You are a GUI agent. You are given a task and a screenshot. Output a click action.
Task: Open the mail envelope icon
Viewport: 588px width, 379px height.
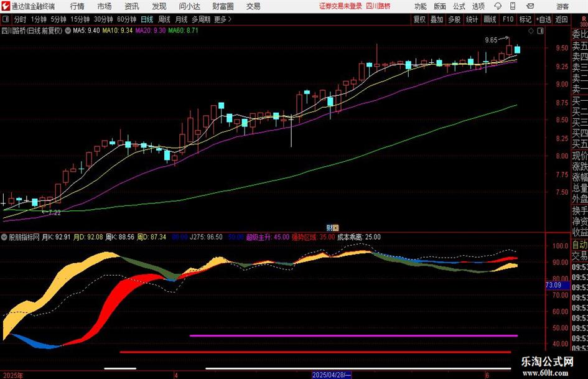pyautogui.click(x=530, y=6)
